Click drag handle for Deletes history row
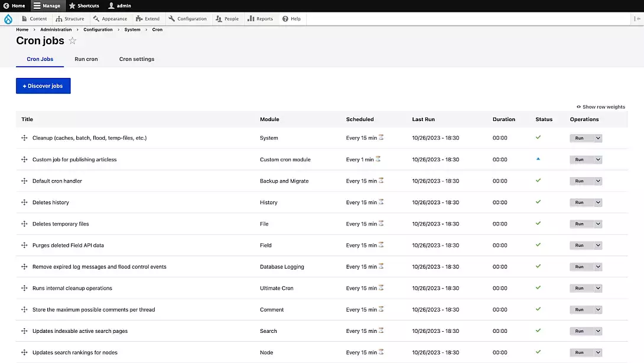The width and height of the screenshot is (644, 363). coord(24,202)
